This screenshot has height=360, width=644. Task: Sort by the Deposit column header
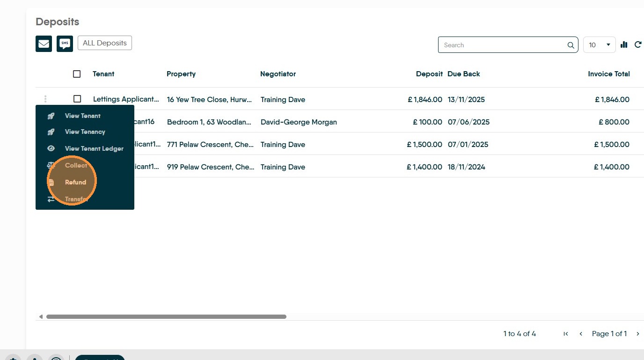[429, 74]
